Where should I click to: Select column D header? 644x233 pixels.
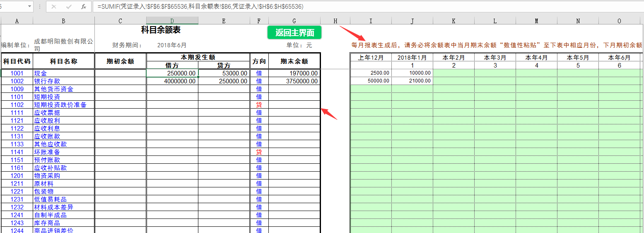click(x=172, y=21)
